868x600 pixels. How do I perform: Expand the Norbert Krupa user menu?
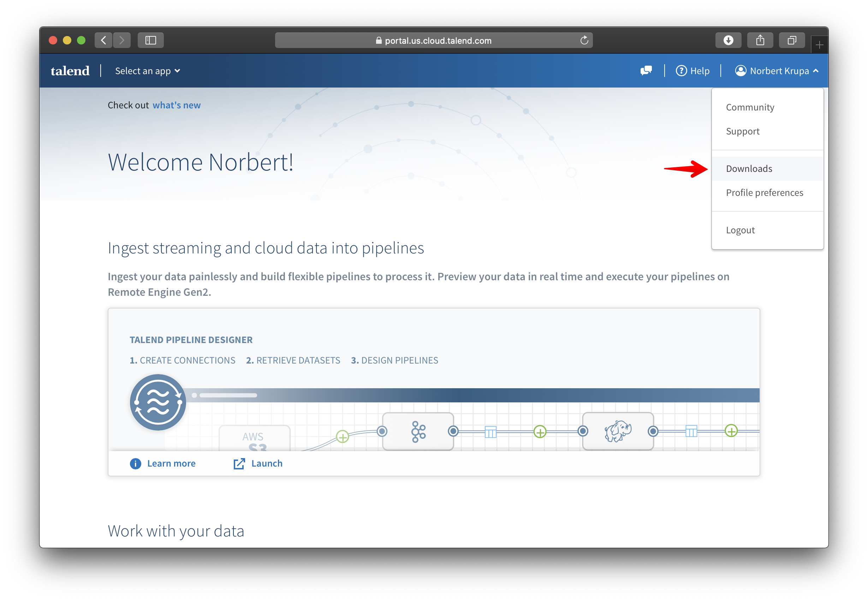click(x=776, y=71)
